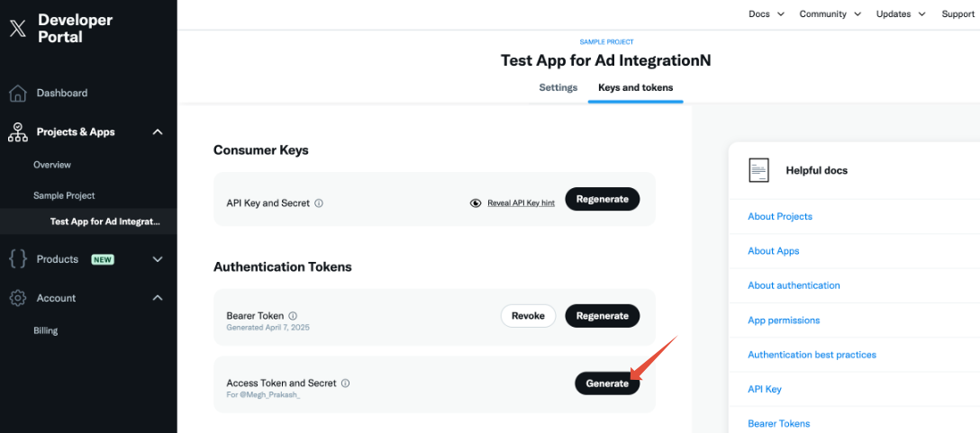The width and height of the screenshot is (980, 433).
Task: Revoke the Bearer Token
Action: (528, 316)
